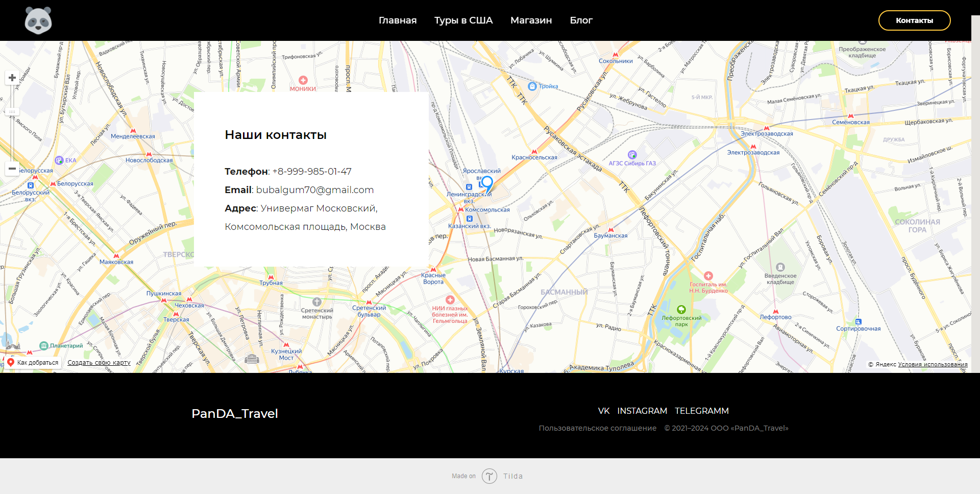Click the phone number +8-999-985-01-47
980x494 pixels.
(x=312, y=172)
